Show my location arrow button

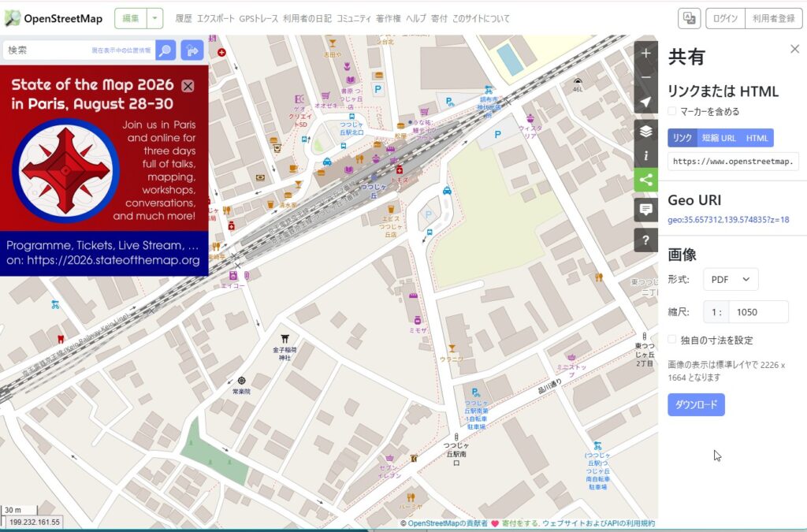tap(646, 102)
